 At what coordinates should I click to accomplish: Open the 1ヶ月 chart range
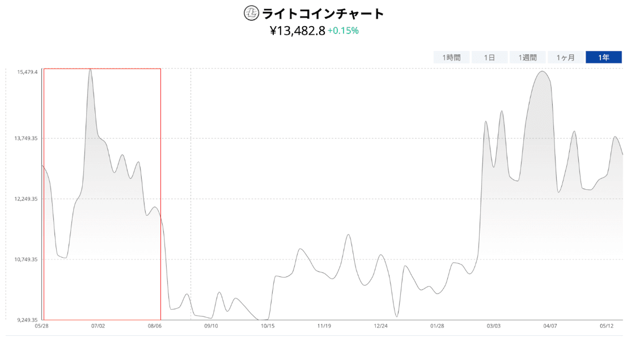[565, 57]
